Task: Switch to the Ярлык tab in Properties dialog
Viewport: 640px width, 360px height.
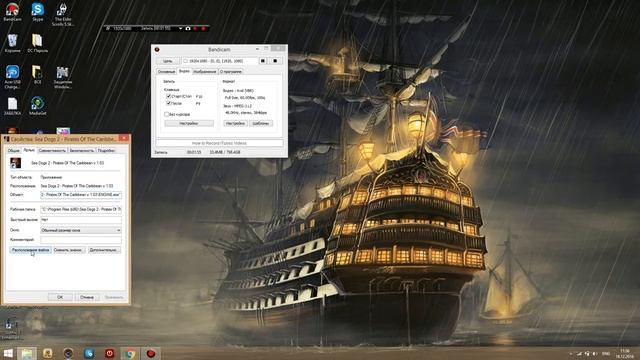Action: [29, 150]
